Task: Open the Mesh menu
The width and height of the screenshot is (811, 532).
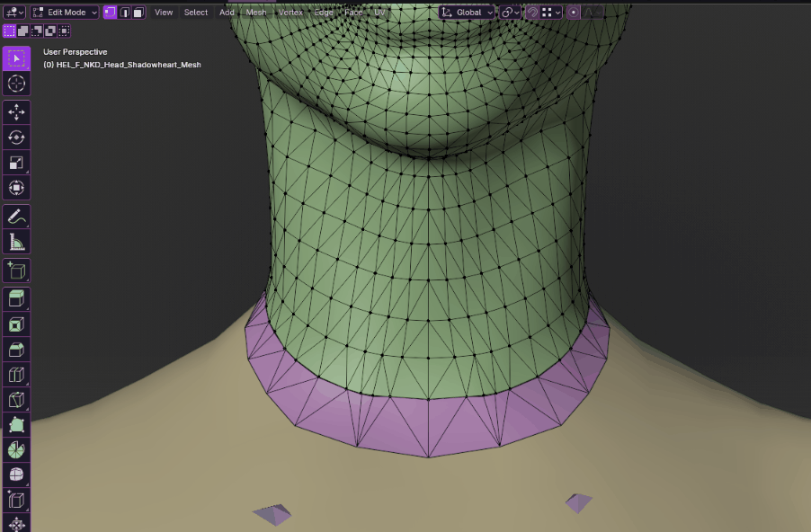Action: coord(256,13)
